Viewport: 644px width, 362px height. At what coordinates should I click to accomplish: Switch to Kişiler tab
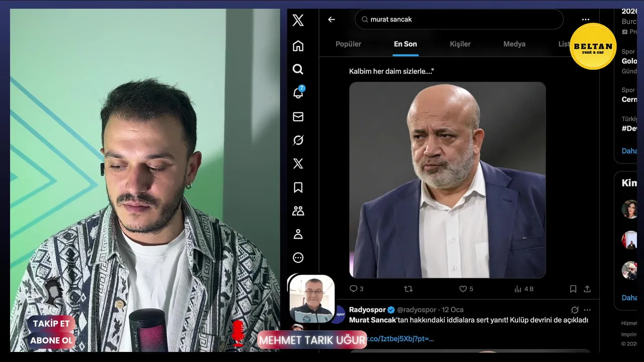click(460, 44)
